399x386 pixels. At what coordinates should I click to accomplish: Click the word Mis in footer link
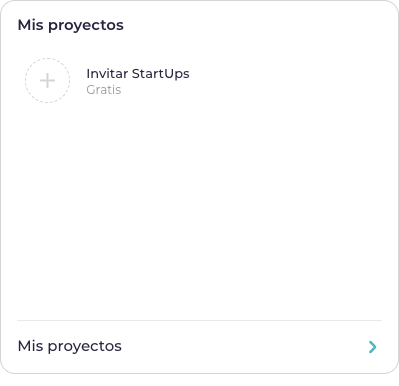pyautogui.click(x=30, y=346)
